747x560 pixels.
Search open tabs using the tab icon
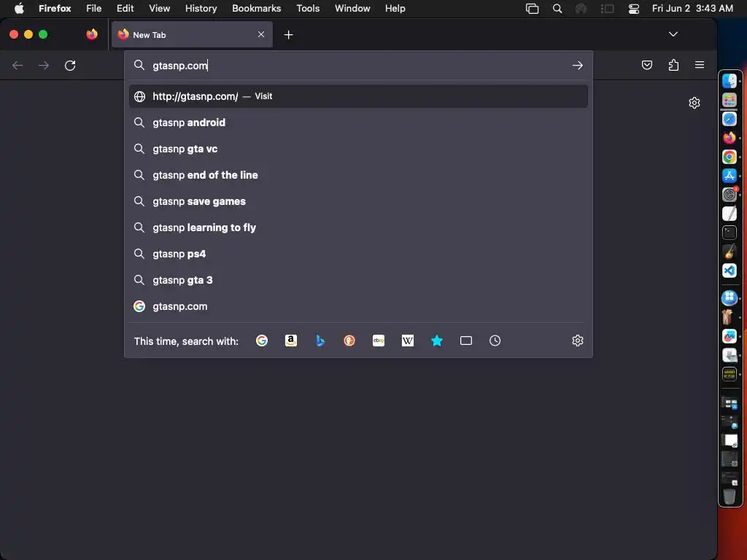pos(466,341)
